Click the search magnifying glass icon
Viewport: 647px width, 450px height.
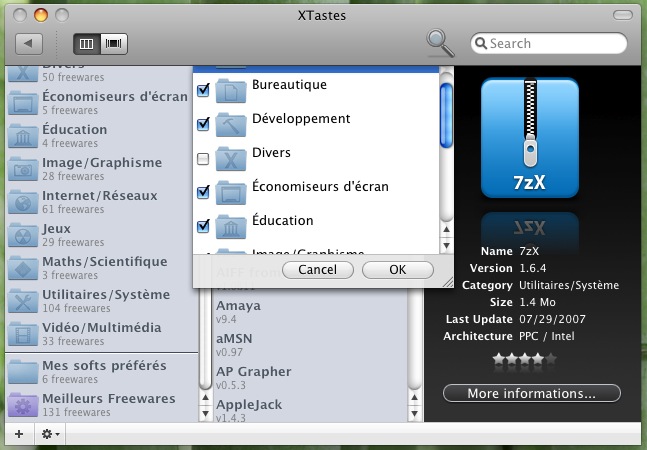pos(440,43)
